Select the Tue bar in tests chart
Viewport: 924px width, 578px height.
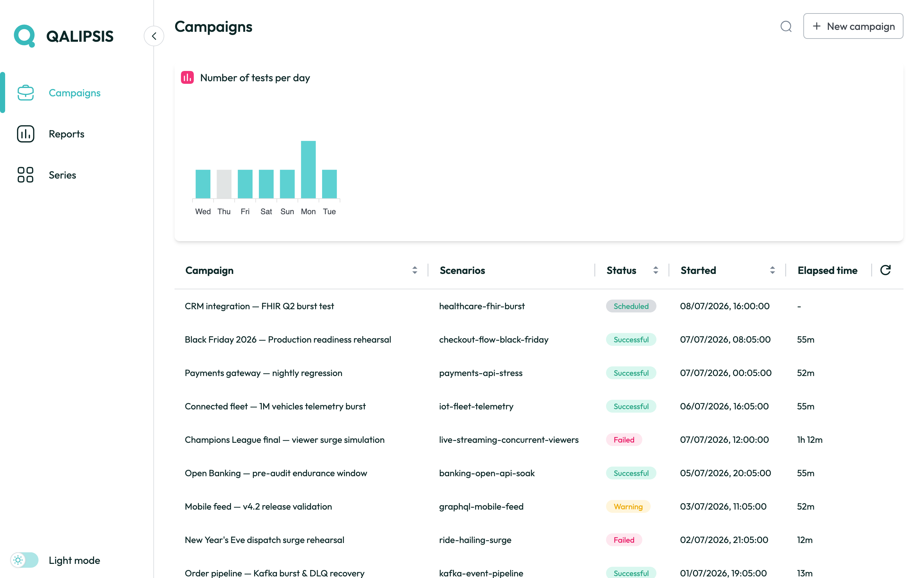coord(329,184)
